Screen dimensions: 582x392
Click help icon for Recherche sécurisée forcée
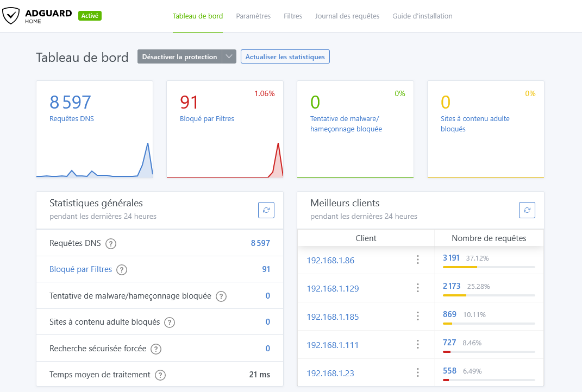[x=156, y=349]
